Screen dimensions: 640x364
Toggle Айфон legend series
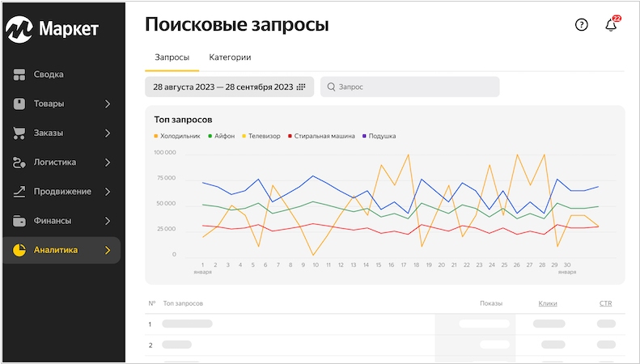coord(222,136)
